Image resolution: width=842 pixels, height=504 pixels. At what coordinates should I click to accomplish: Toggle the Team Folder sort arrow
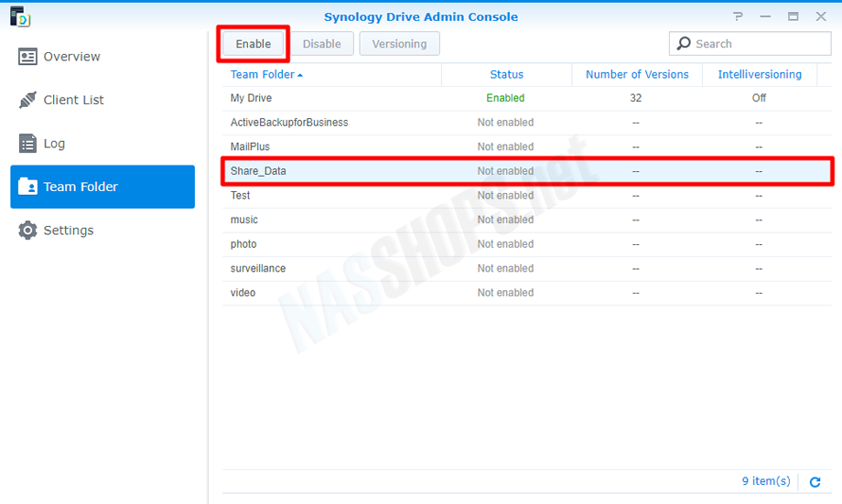(x=300, y=75)
